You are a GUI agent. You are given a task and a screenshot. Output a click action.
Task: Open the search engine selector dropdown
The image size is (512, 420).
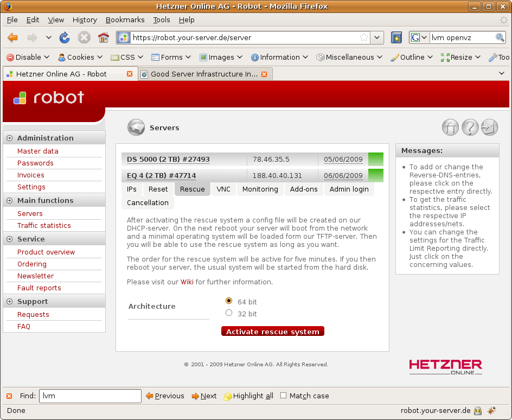click(x=419, y=37)
